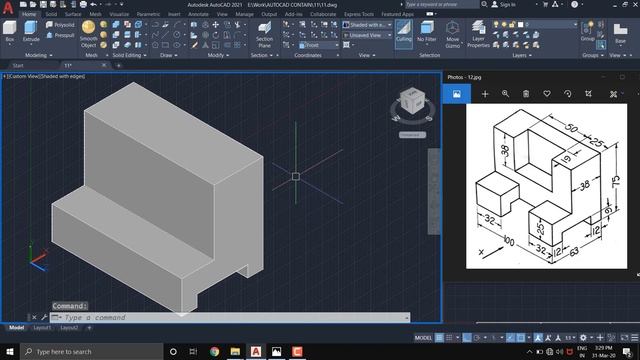Viewport: 640px width, 360px height.
Task: Click the Autodesk App Store cart icon
Action: [x=545, y=4]
